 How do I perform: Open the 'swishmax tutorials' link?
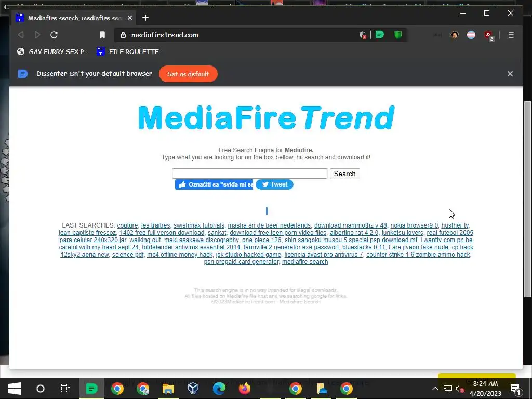(x=199, y=225)
